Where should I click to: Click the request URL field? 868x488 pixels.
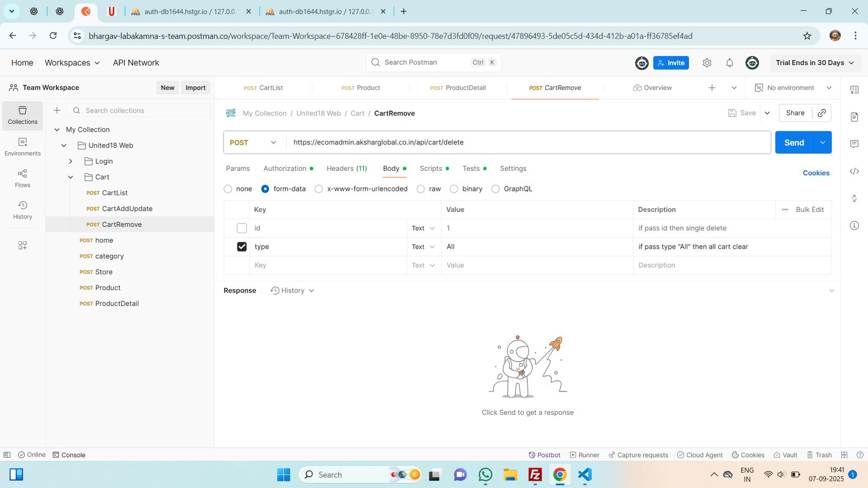pyautogui.click(x=528, y=143)
